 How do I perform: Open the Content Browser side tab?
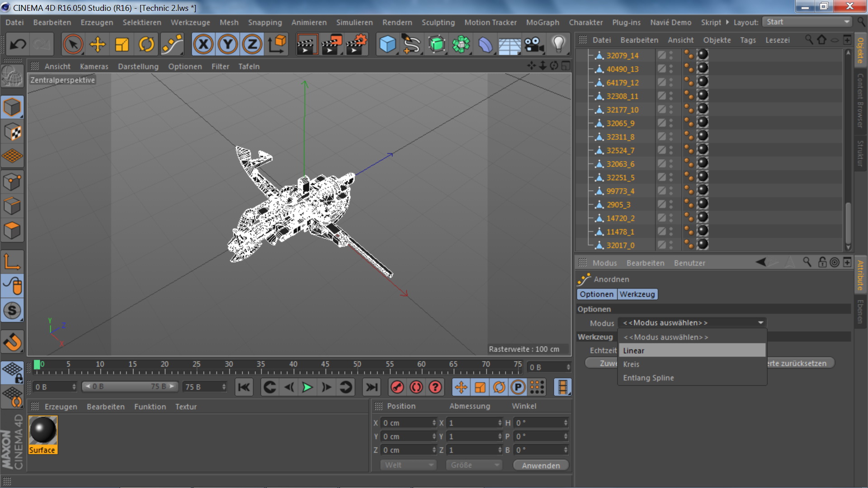pos(860,101)
